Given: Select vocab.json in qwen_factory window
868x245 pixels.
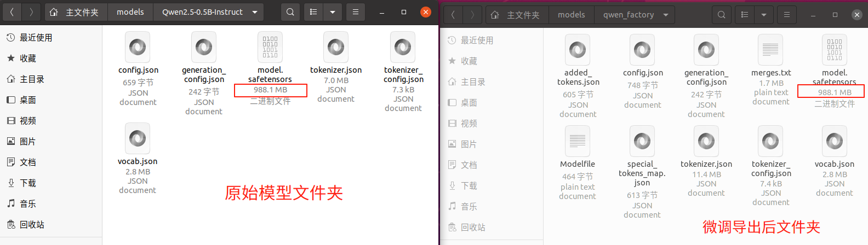Looking at the screenshot, I should (x=835, y=141).
